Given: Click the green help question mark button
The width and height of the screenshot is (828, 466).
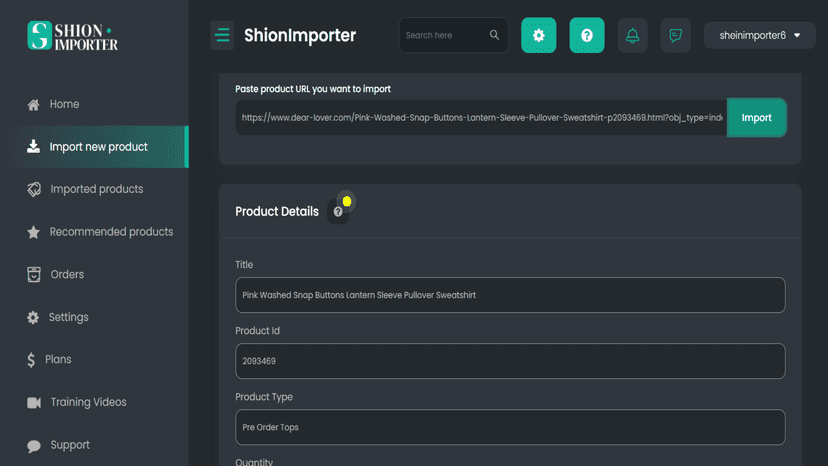Looking at the screenshot, I should click(587, 35).
